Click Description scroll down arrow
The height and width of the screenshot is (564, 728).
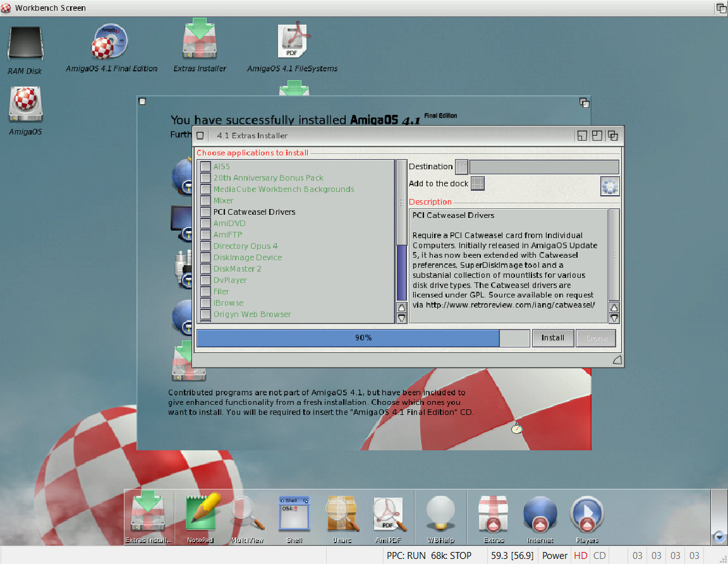[x=614, y=318]
